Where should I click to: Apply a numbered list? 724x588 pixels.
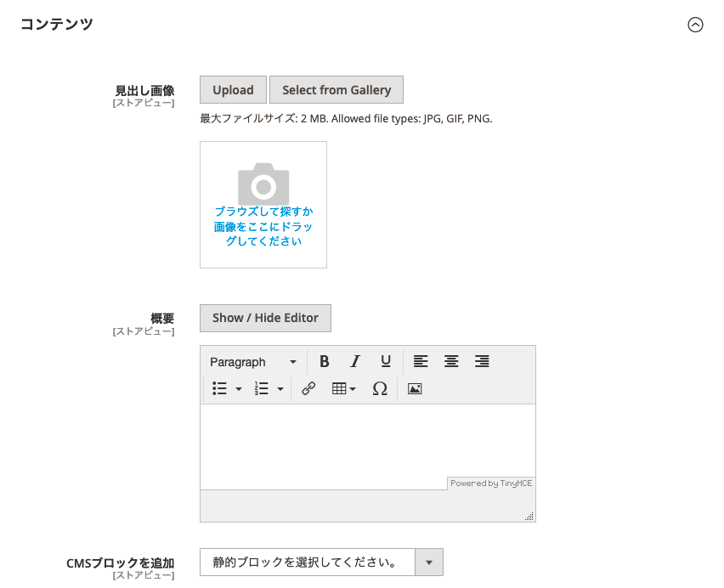point(263,388)
